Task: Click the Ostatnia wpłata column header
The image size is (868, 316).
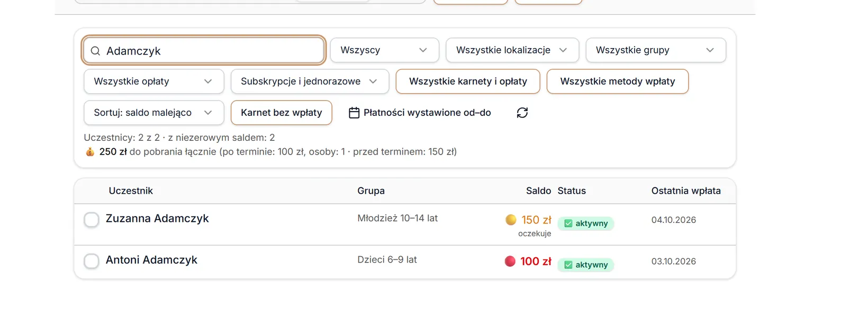Action: click(686, 191)
